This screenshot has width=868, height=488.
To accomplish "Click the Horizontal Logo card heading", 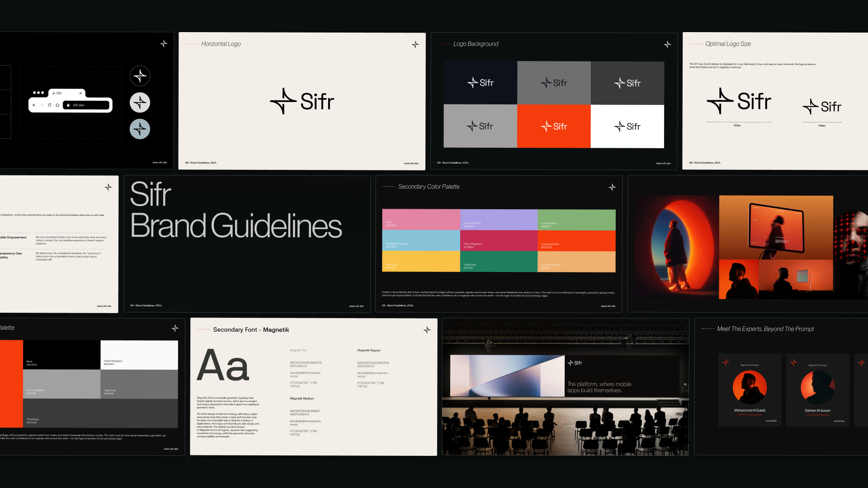I will pos(221,44).
